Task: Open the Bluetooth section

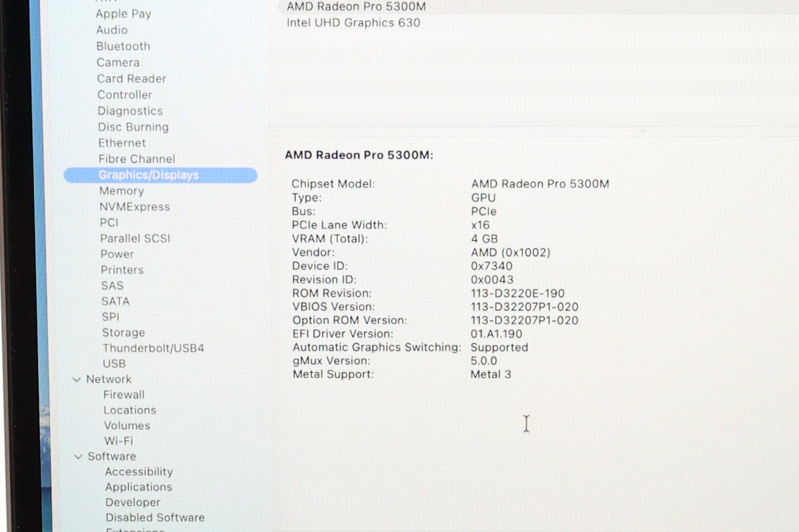Action: point(123,46)
